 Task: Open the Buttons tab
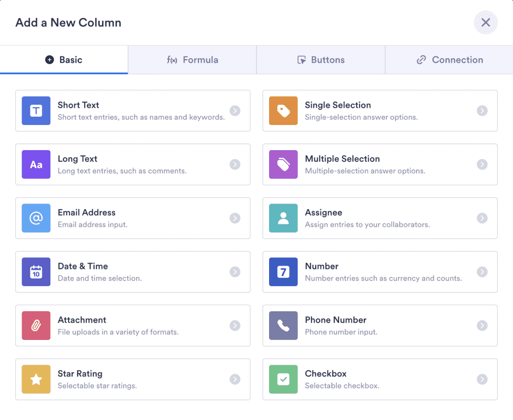point(321,60)
